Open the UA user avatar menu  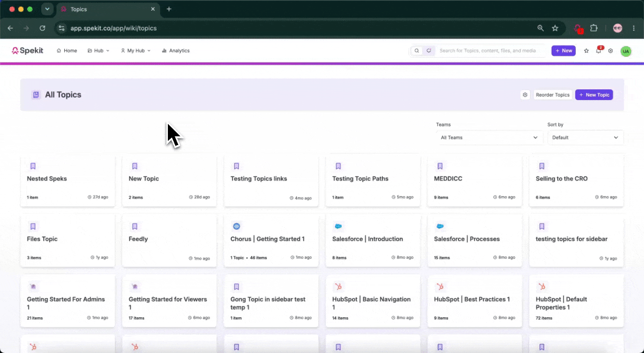point(625,51)
